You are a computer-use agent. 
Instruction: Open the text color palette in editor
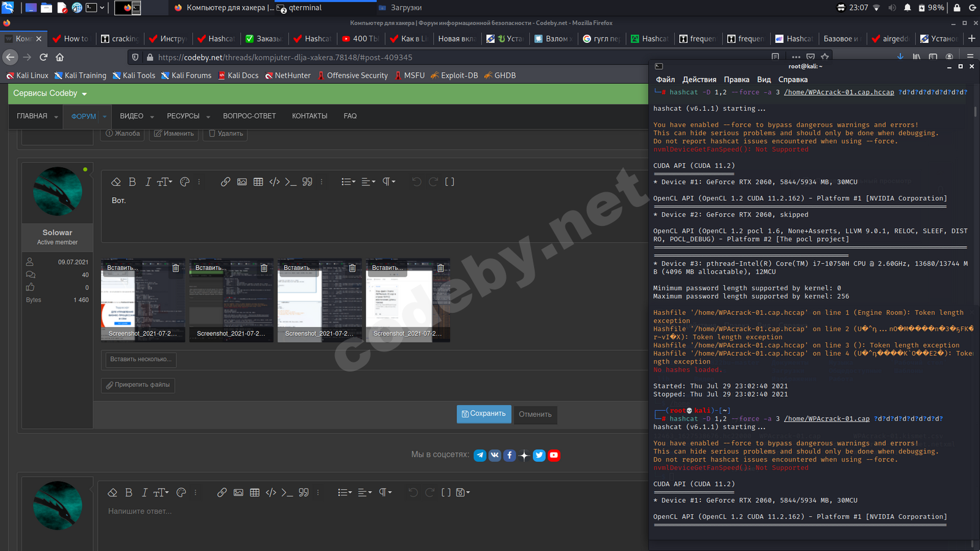pyautogui.click(x=184, y=182)
